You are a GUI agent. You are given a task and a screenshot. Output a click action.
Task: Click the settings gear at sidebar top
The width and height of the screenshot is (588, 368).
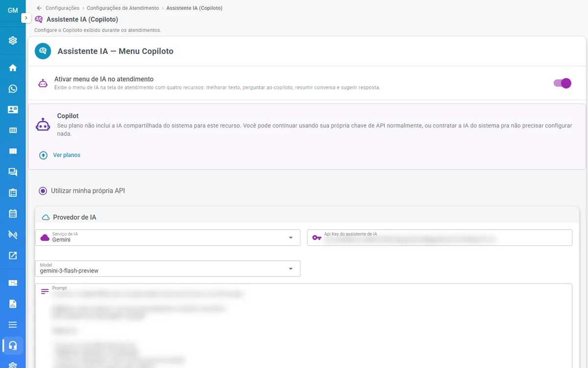click(x=13, y=41)
